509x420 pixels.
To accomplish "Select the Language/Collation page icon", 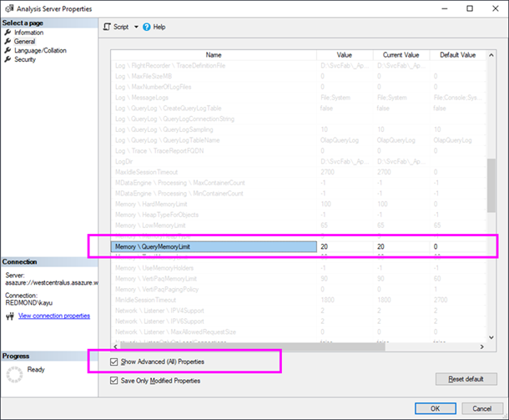I will (8, 50).
